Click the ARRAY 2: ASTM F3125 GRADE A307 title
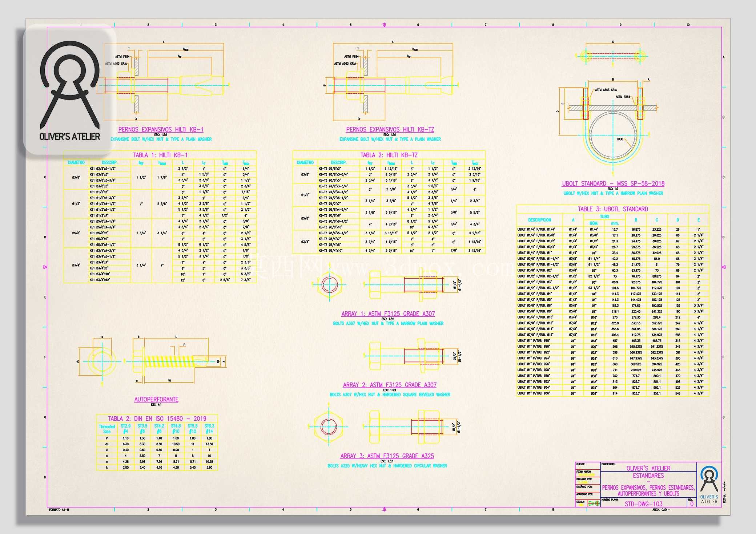Screen dimensions: 756x534 point(390,385)
